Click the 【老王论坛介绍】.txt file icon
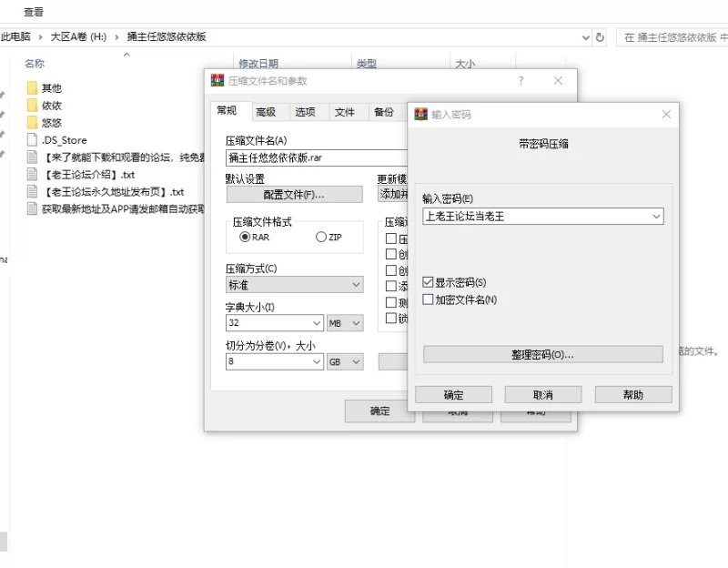This screenshot has width=728, height=568. 32,175
